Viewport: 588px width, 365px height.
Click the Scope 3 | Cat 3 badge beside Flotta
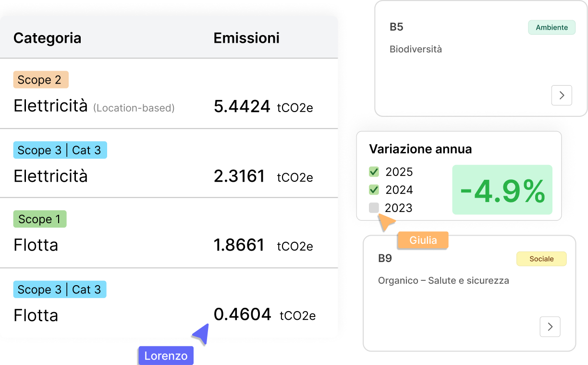tap(60, 289)
